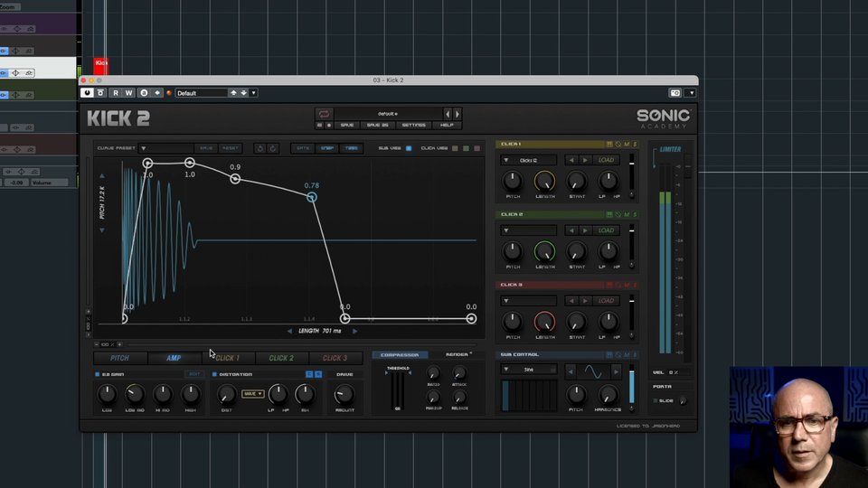This screenshot has height=488, width=868.
Task: Click Click 1 save icon in header
Action: tap(609, 145)
